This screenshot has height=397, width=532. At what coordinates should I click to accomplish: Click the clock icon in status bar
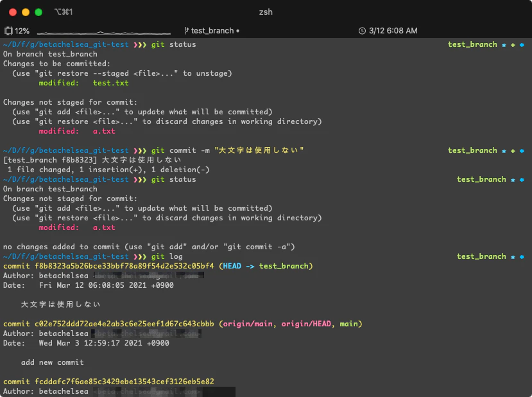[362, 31]
